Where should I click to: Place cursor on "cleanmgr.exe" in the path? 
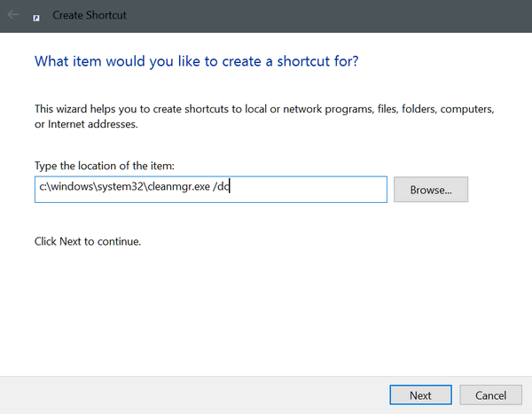[x=179, y=187]
